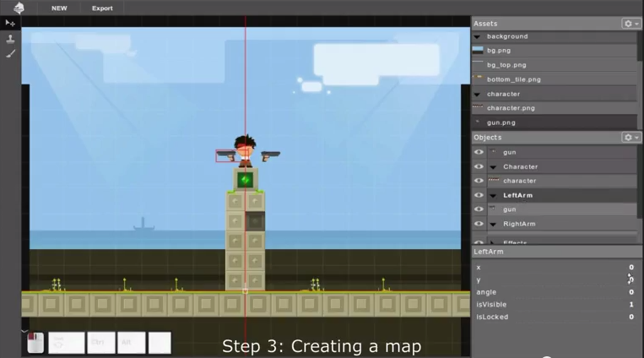Image resolution: width=644 pixels, height=358 pixels.
Task: Select the Stamp tool
Action: pyautogui.click(x=10, y=38)
